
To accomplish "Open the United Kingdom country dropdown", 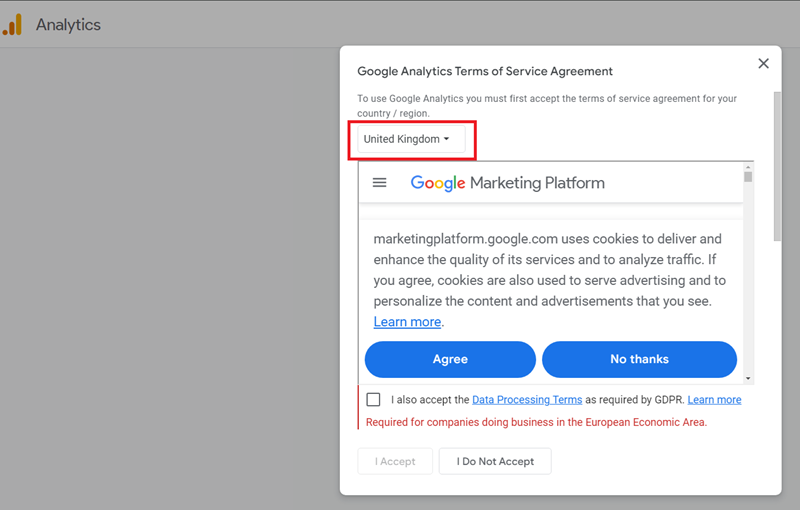I will coord(411,139).
